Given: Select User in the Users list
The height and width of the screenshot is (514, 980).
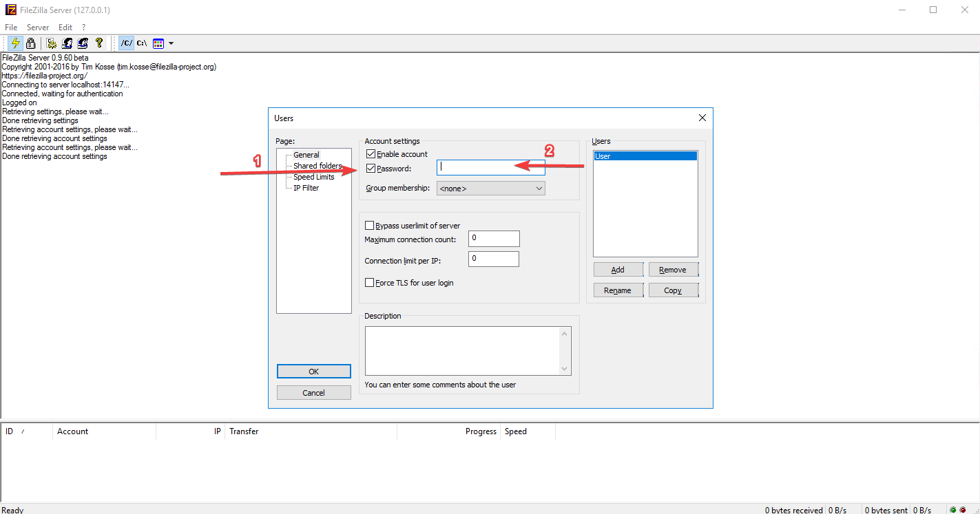Looking at the screenshot, I should point(645,156).
